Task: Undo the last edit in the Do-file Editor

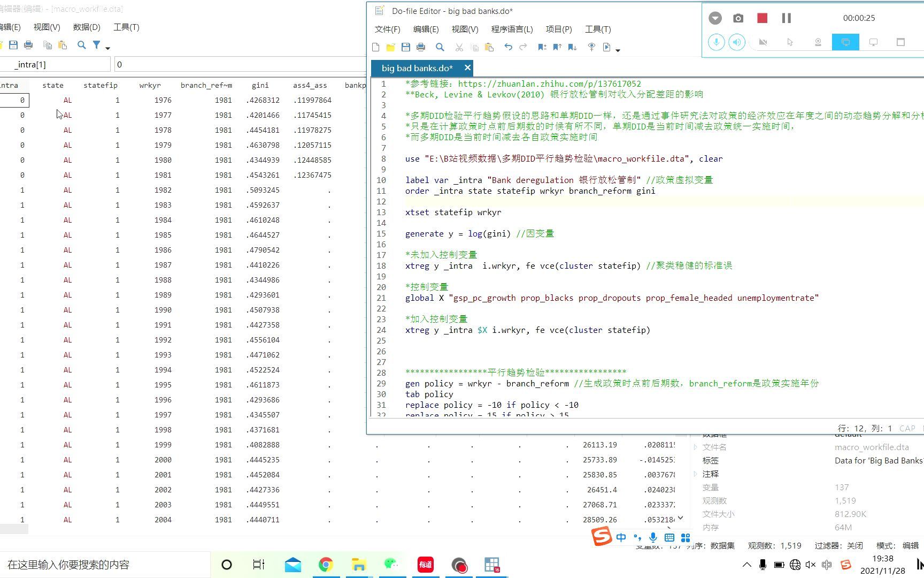Action: tap(508, 47)
